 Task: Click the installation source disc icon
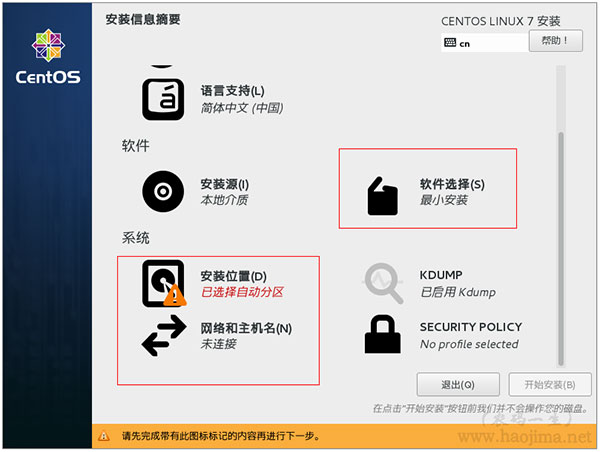(x=163, y=191)
